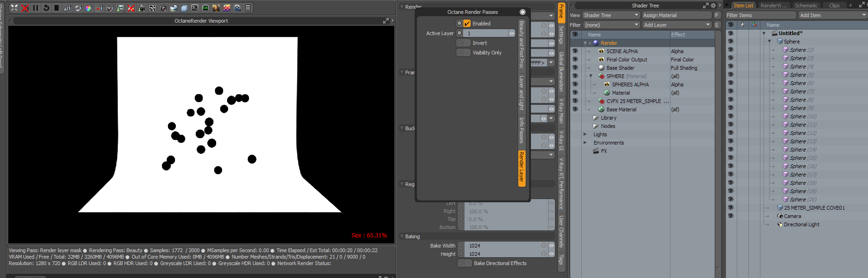Click the camera snapshot icon in Octane toolbar
The height and width of the screenshot is (278, 868).
tap(163, 8)
